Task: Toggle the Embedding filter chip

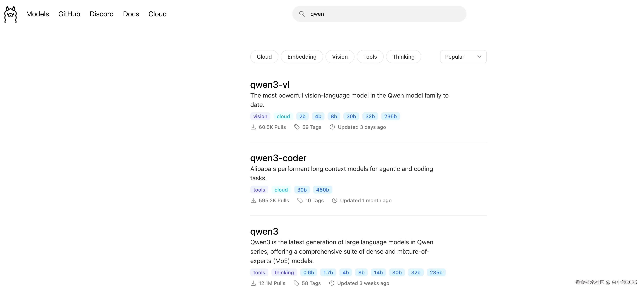Action: pyautogui.click(x=302, y=57)
